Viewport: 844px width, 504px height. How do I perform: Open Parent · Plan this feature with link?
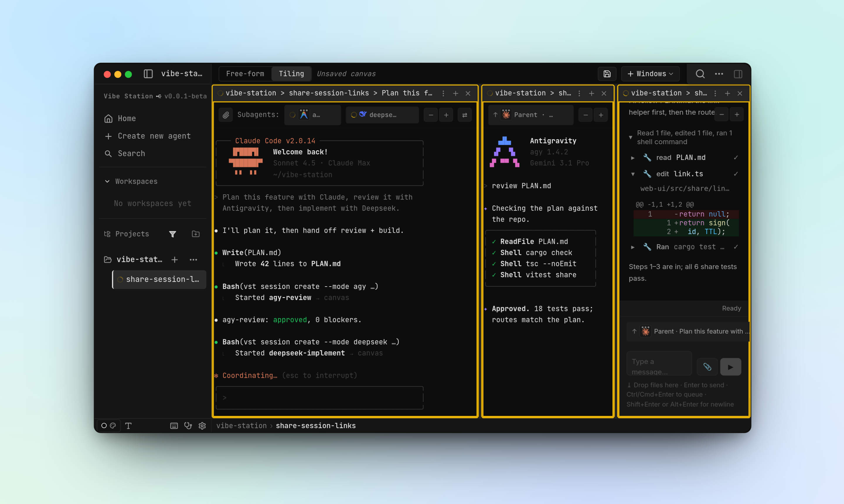[688, 331]
